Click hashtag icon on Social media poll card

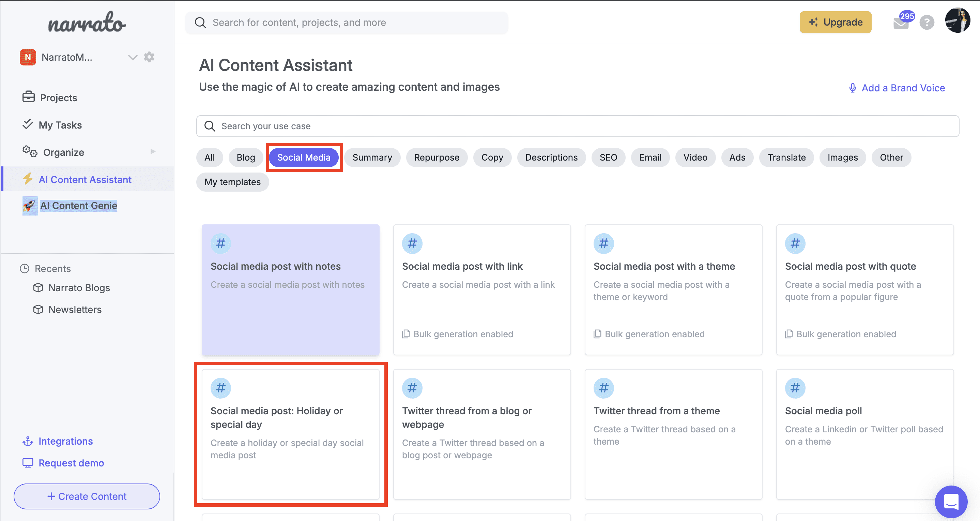pyautogui.click(x=795, y=388)
